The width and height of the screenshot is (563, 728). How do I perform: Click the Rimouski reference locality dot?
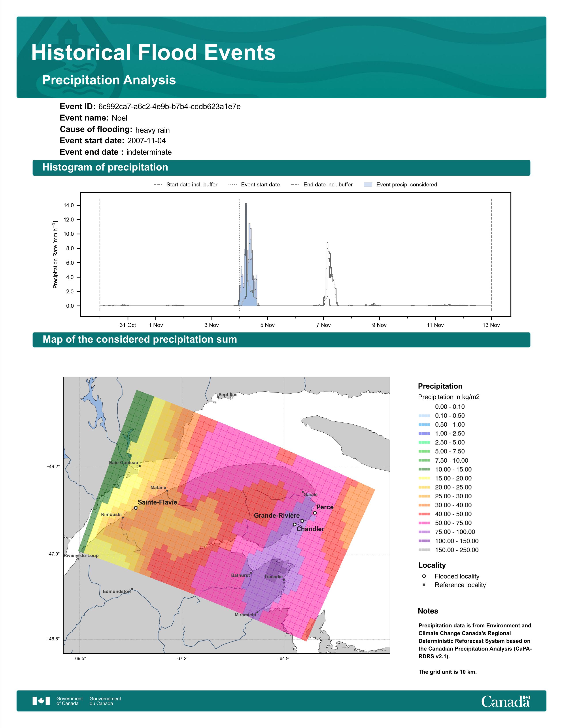pyautogui.click(x=123, y=518)
